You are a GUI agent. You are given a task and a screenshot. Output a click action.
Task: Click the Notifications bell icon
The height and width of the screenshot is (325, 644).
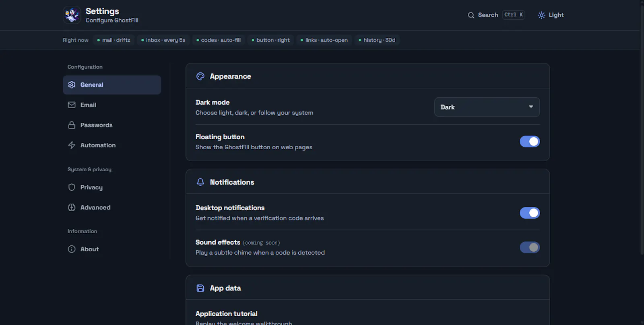coord(200,182)
